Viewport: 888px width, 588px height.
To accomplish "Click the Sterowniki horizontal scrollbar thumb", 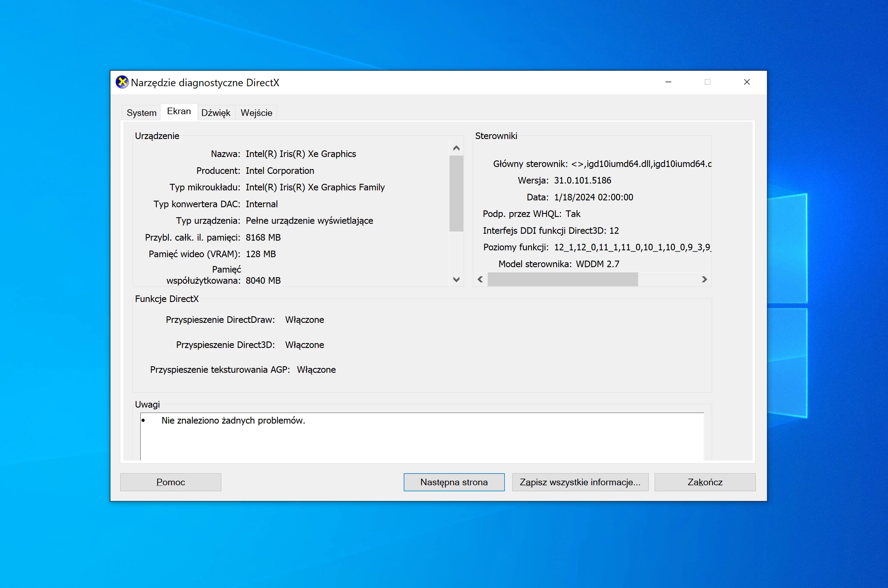I will pyautogui.click(x=563, y=279).
